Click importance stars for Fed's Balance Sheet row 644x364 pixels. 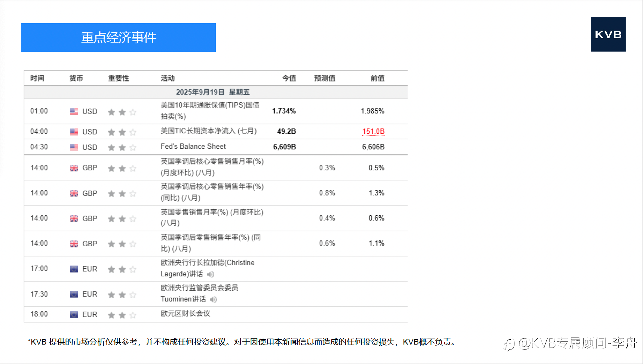(122, 148)
